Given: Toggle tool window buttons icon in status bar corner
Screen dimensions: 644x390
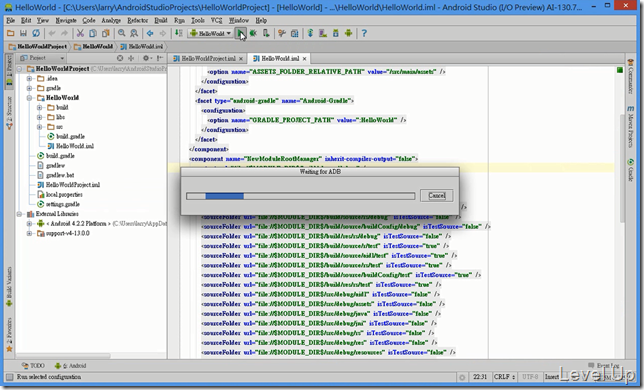Looking at the screenshot, I should click(9, 377).
